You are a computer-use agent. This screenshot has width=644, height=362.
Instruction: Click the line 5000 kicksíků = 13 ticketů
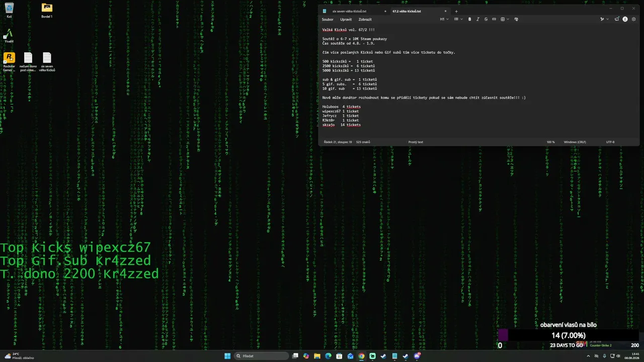point(348,70)
